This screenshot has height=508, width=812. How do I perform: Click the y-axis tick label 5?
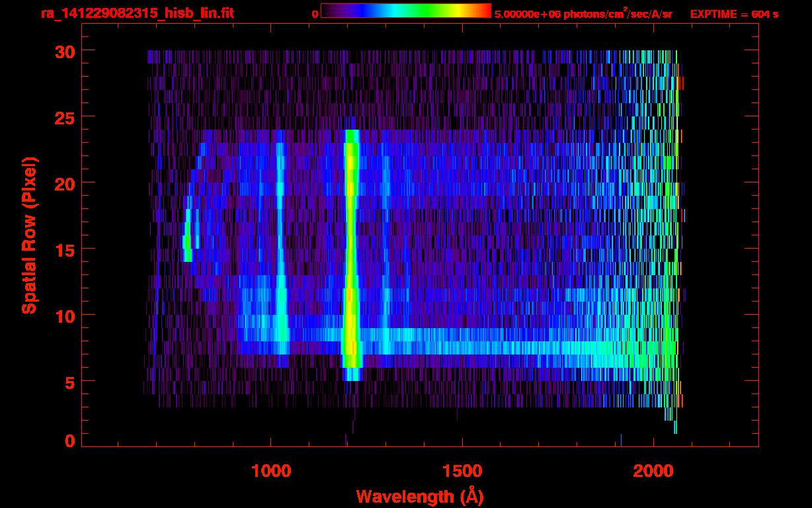click(x=69, y=382)
